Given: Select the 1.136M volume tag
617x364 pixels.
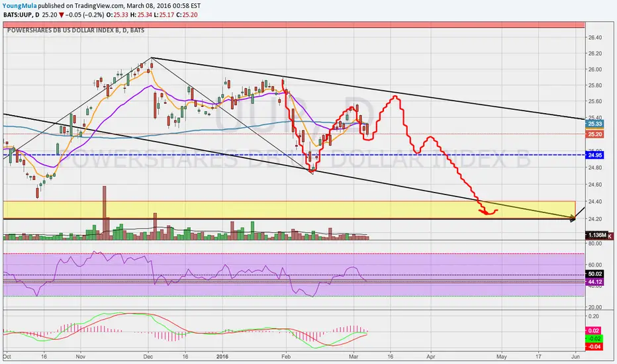Looking at the screenshot, I should pos(597,236).
